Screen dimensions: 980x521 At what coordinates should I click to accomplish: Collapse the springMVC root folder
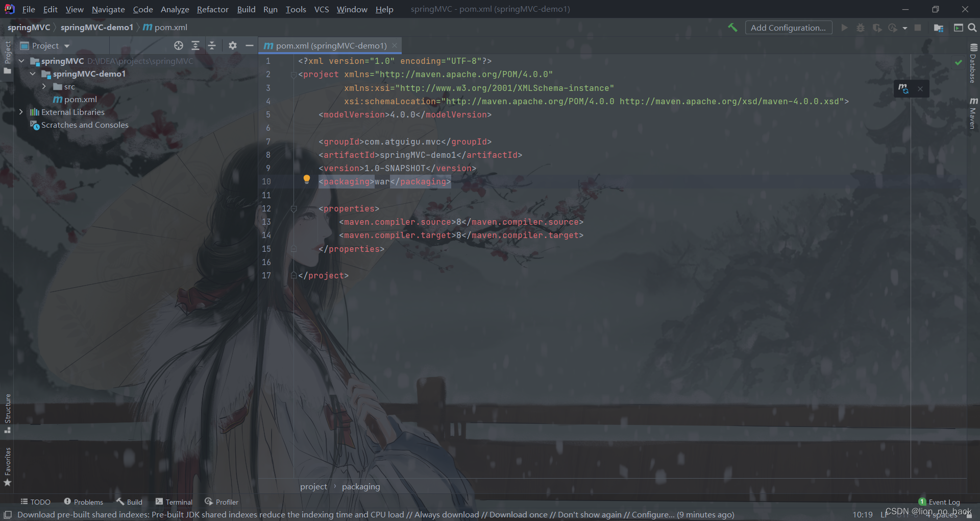click(22, 61)
